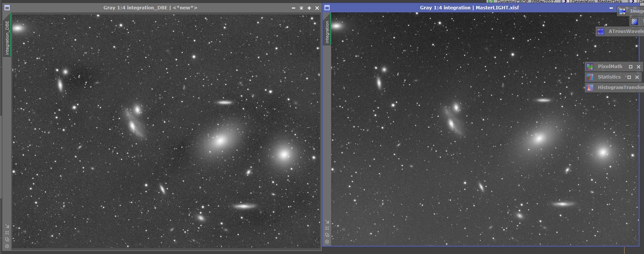Close the Statistics process bar
This screenshot has height=254, width=644.
637,77
